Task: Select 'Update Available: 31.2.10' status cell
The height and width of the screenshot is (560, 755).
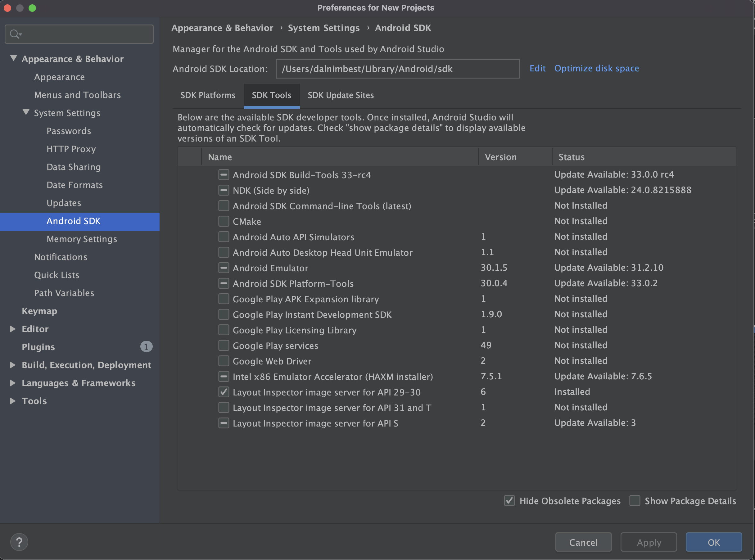Action: click(x=609, y=268)
